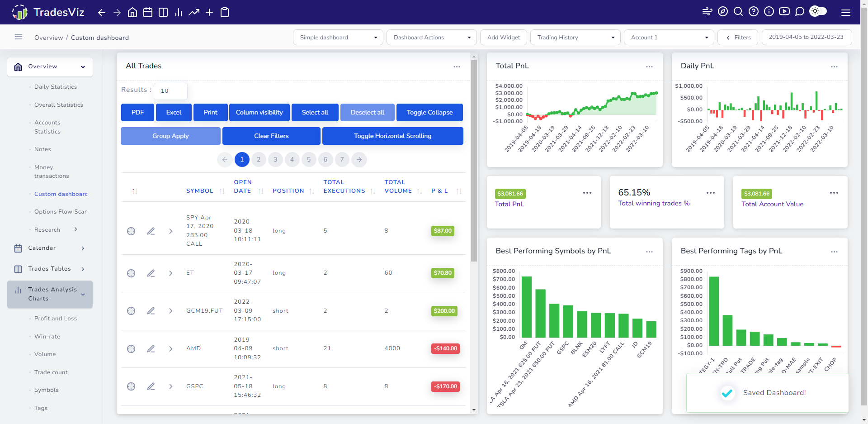The image size is (868, 424).
Task: Click Clear Filters button
Action: coord(271,136)
